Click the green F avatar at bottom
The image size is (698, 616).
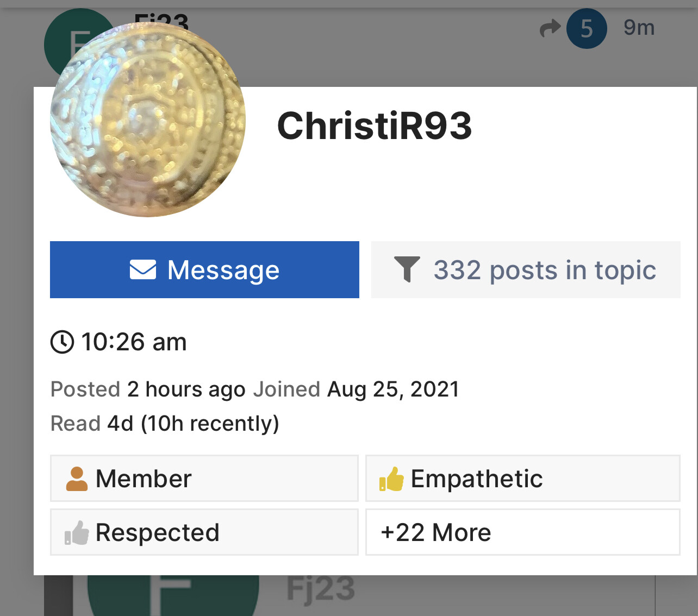(x=173, y=595)
